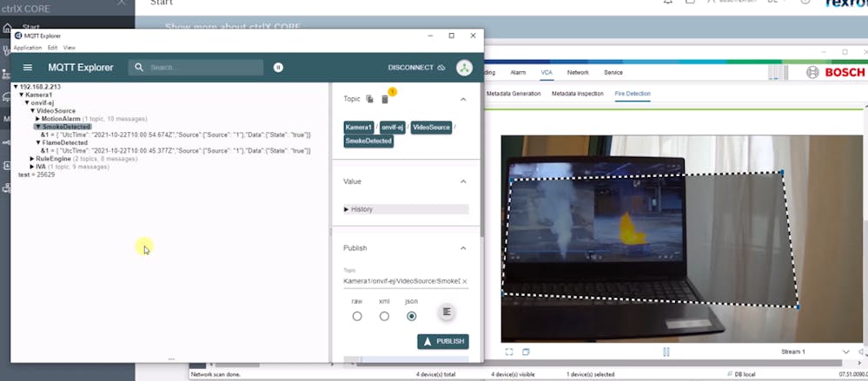The image size is (868, 381).
Task: Switch to the VCA tab
Action: pos(547,72)
